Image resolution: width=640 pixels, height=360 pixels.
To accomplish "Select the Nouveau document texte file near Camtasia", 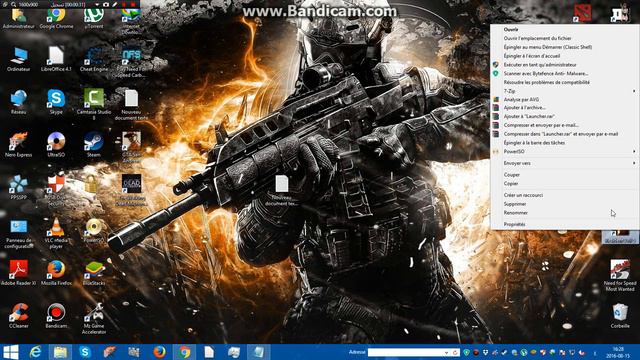I will pos(131,105).
